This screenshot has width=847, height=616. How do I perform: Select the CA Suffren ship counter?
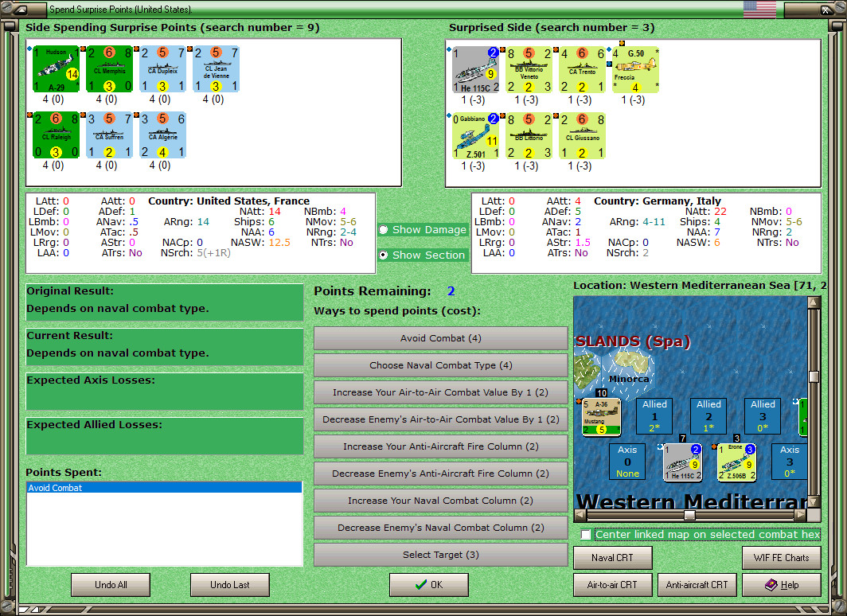coord(109,135)
